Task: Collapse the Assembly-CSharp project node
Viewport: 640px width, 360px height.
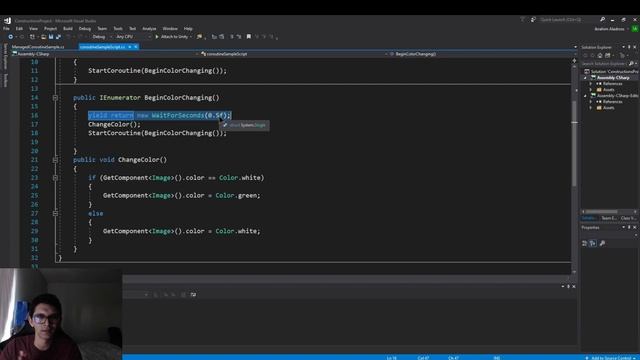Action: point(586,78)
